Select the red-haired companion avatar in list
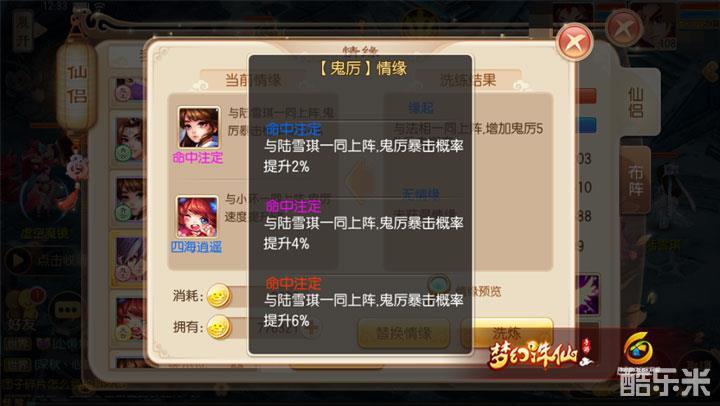 pyautogui.click(x=129, y=320)
